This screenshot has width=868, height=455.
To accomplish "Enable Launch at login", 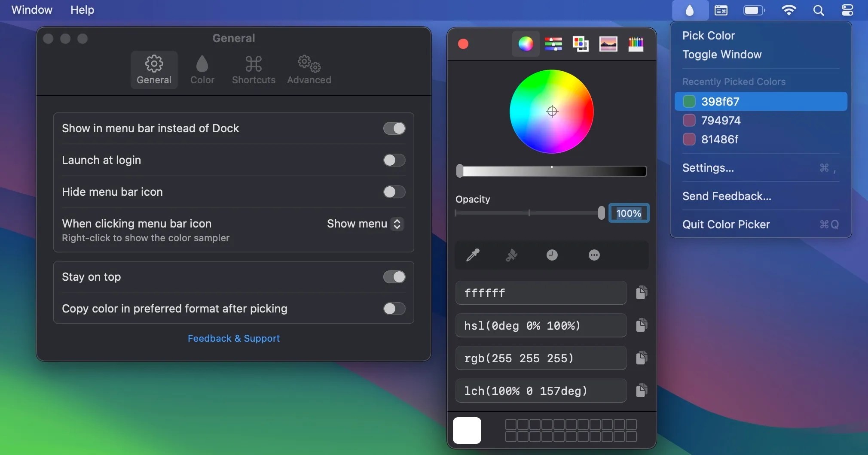I will [x=394, y=160].
